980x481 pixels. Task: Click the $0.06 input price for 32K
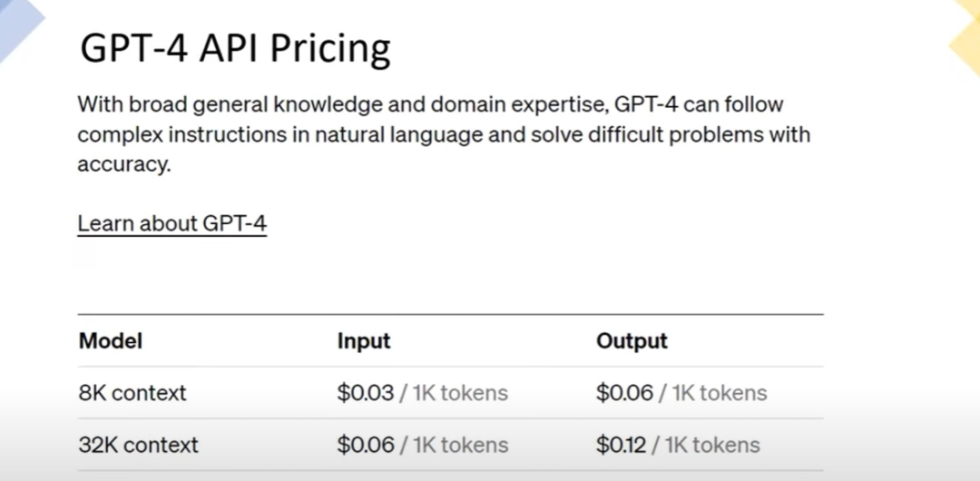[x=366, y=446]
